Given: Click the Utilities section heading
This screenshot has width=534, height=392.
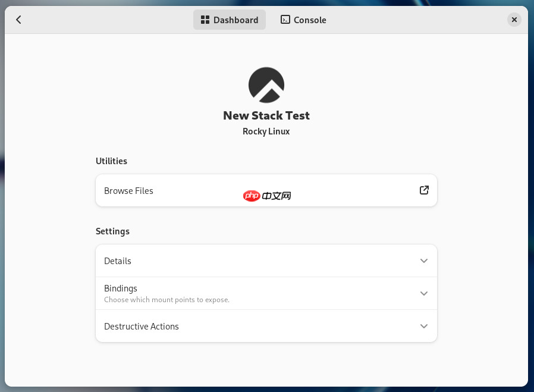Looking at the screenshot, I should (111, 161).
